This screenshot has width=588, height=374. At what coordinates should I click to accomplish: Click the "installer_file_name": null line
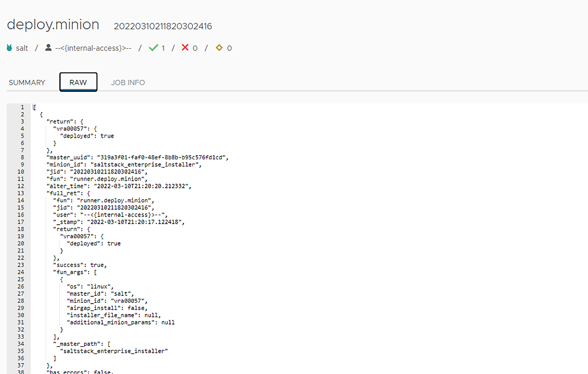click(113, 315)
